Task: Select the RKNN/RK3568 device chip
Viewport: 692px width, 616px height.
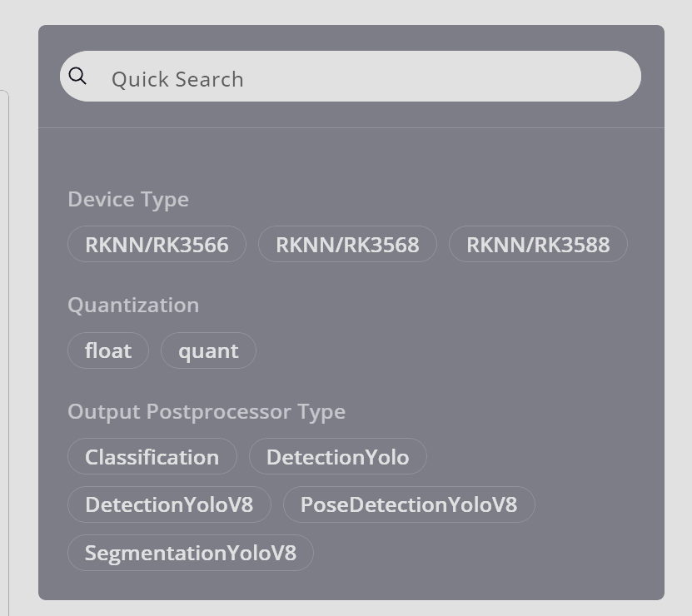Action: pos(347,245)
